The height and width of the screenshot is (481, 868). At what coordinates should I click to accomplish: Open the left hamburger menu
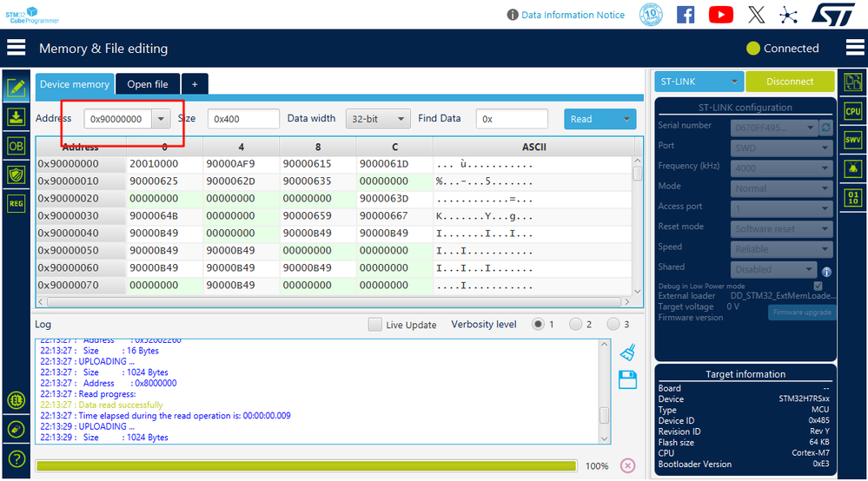16,48
